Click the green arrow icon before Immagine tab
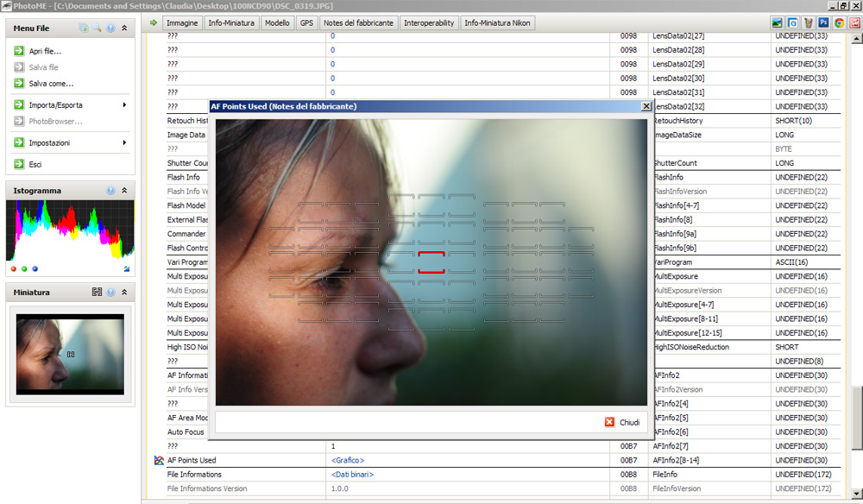The height and width of the screenshot is (504, 863). (154, 22)
